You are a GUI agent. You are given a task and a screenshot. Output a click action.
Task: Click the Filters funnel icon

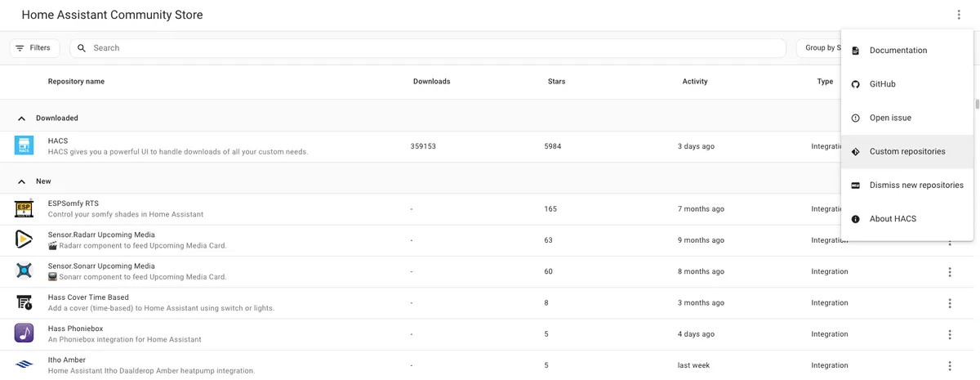click(x=20, y=48)
